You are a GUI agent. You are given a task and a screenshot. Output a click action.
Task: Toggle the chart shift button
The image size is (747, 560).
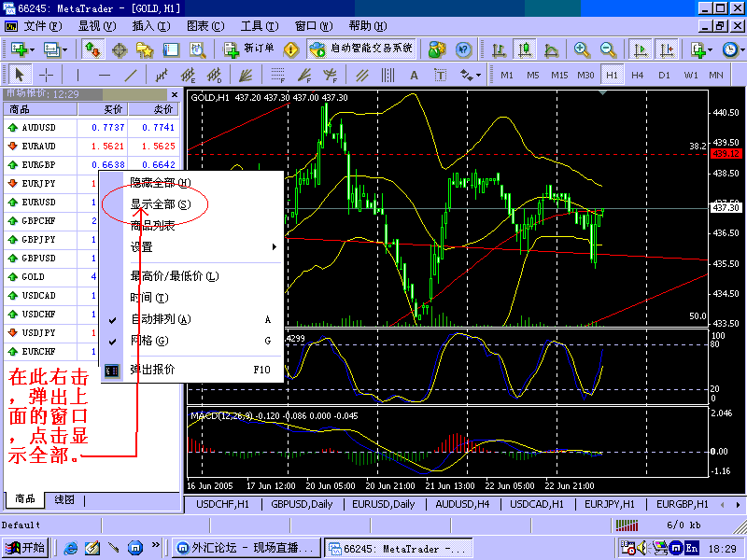click(667, 49)
